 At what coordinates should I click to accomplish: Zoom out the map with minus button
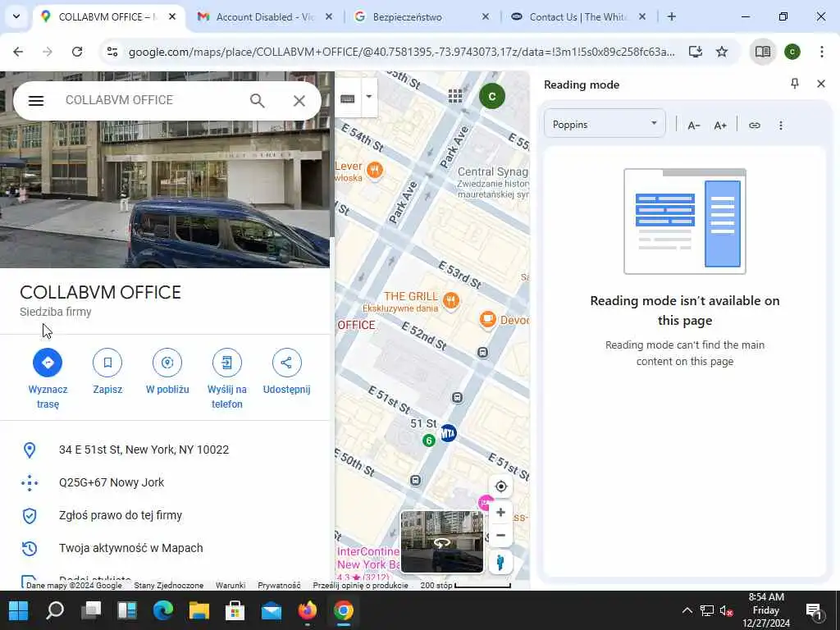pyautogui.click(x=501, y=535)
